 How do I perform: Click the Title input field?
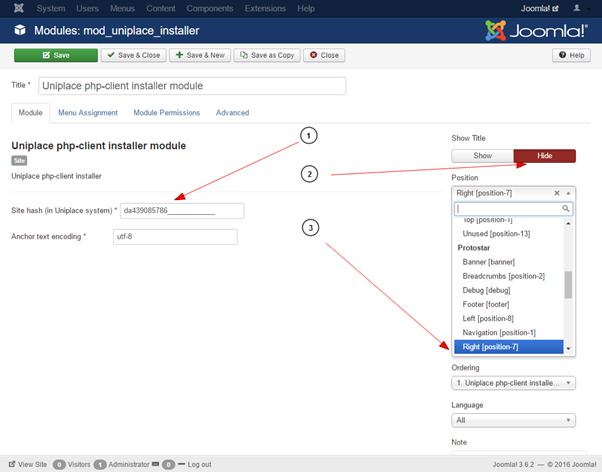pos(192,86)
